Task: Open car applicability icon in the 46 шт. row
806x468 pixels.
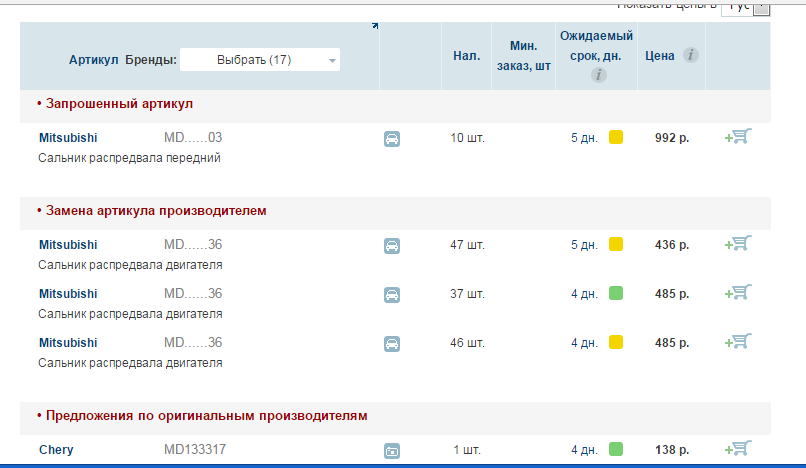Action: [x=392, y=344]
